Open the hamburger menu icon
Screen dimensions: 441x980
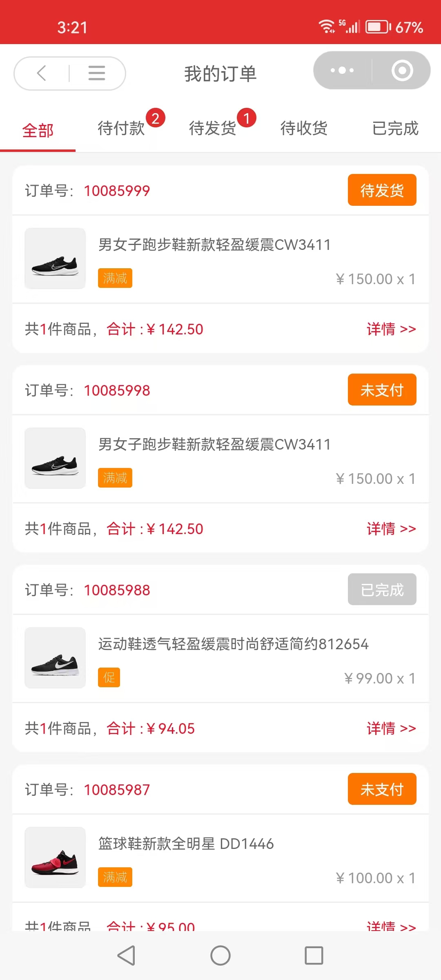coord(97,73)
